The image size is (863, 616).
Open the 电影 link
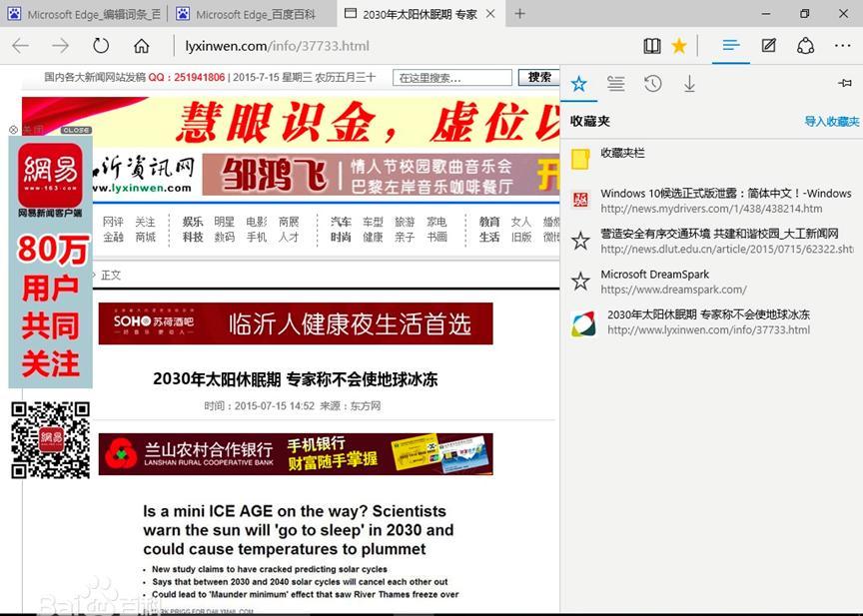[x=257, y=222]
